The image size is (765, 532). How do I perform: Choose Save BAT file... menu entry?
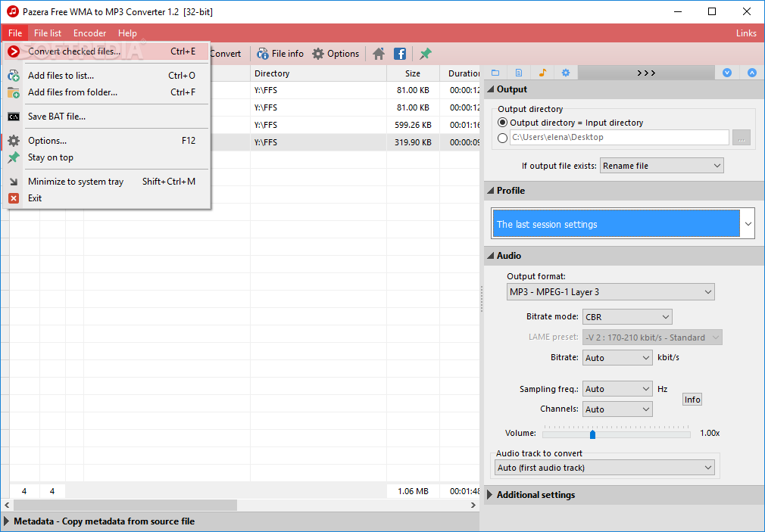(x=106, y=117)
